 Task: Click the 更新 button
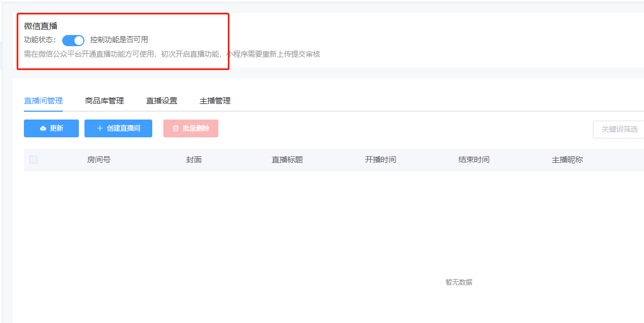51,128
